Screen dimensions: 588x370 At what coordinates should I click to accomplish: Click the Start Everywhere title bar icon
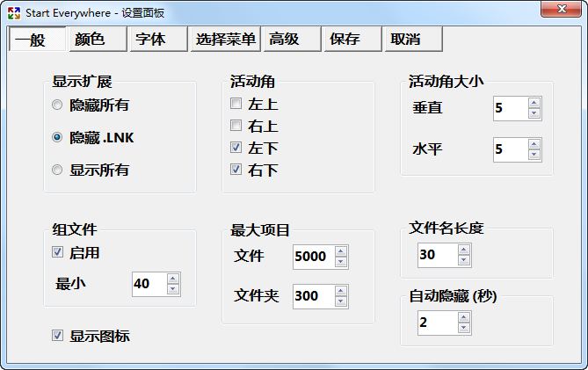click(13, 12)
